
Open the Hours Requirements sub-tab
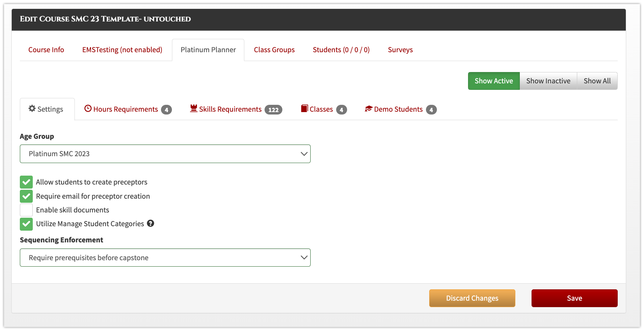[128, 109]
